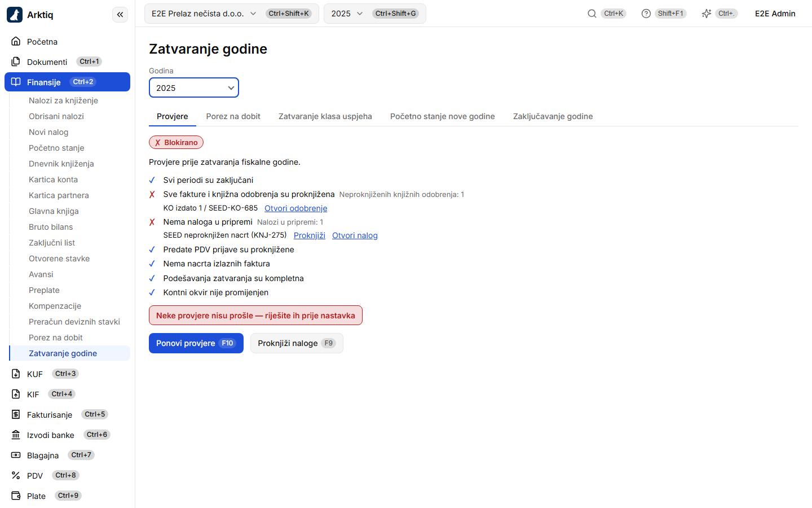Open Glavna knjiga in sidebar
The image size is (812, 508).
70,211
